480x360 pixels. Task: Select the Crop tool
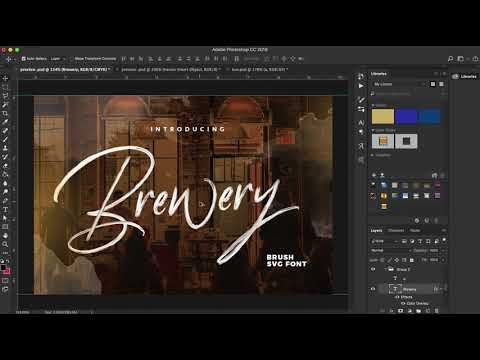[5, 113]
